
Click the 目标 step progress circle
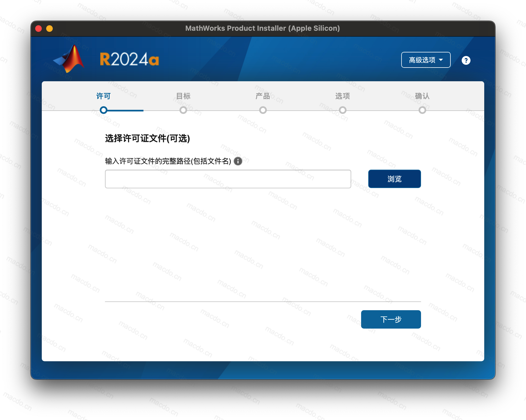pyautogui.click(x=183, y=110)
